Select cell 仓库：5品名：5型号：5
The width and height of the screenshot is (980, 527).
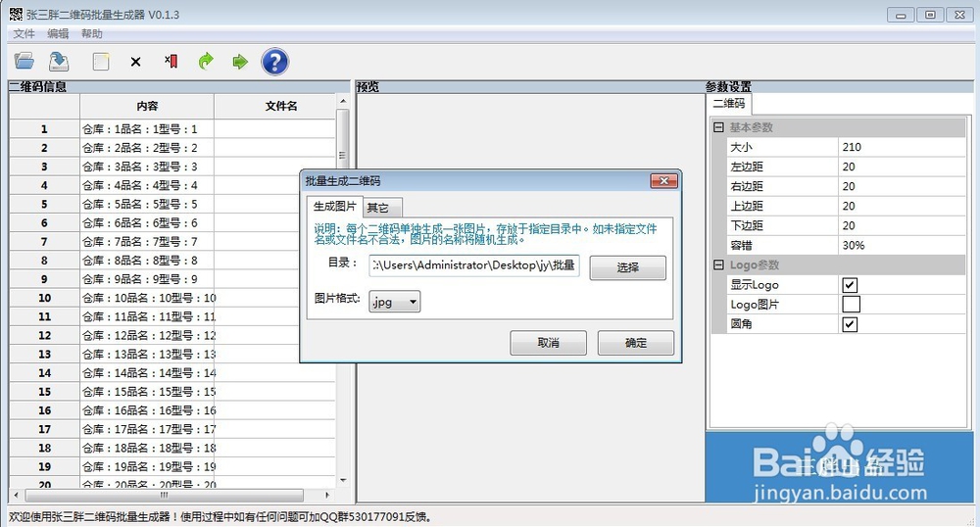coord(147,204)
